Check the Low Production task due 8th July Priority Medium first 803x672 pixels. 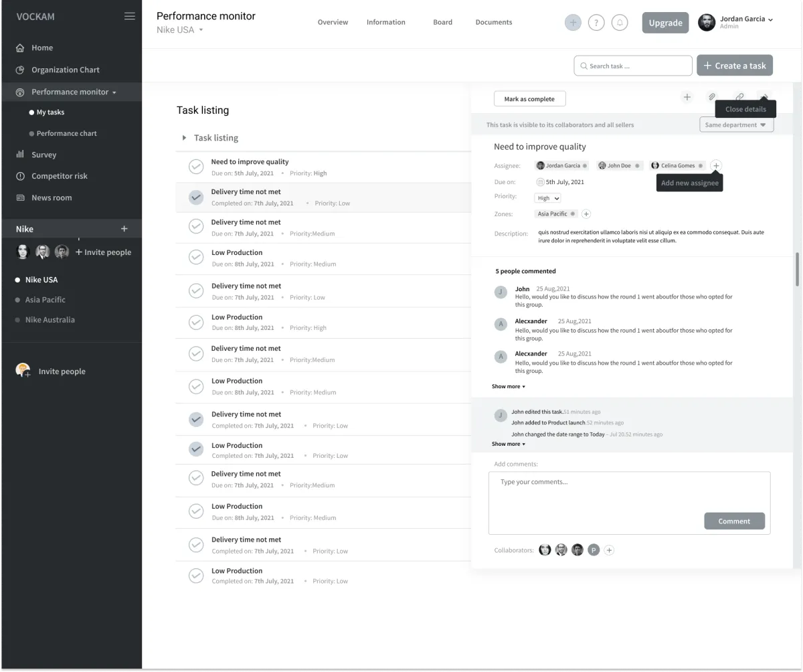click(196, 257)
